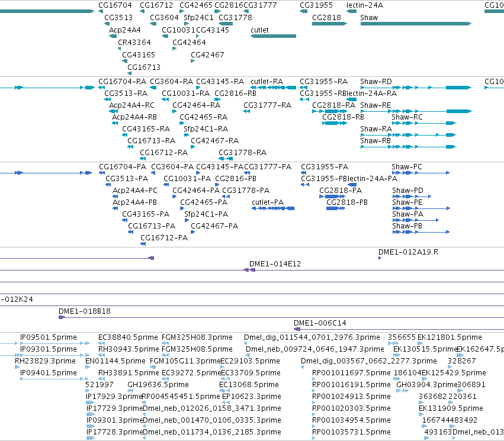Image resolution: width=504 pixels, height=441 pixels.
Task: Select the Dmel_neb_011734_0136_2185.3prime label
Action: (x=212, y=432)
